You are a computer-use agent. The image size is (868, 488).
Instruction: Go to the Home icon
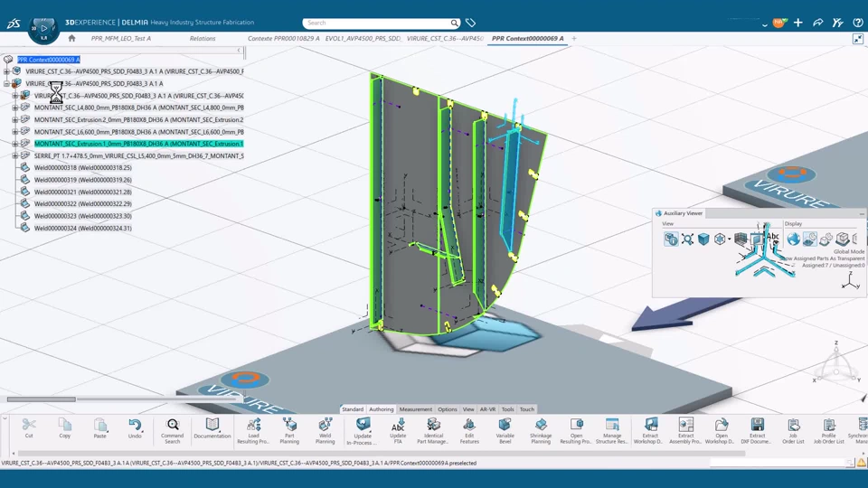pos(71,38)
